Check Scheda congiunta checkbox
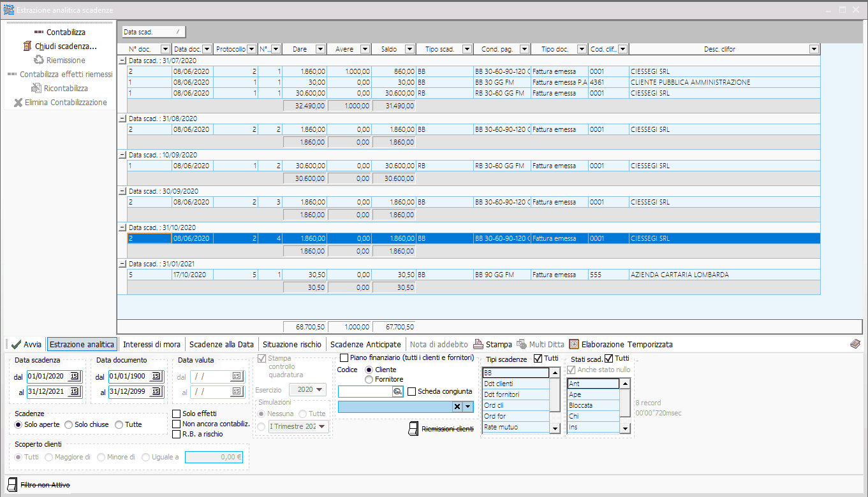Image resolution: width=868 pixels, height=497 pixels. (x=411, y=391)
